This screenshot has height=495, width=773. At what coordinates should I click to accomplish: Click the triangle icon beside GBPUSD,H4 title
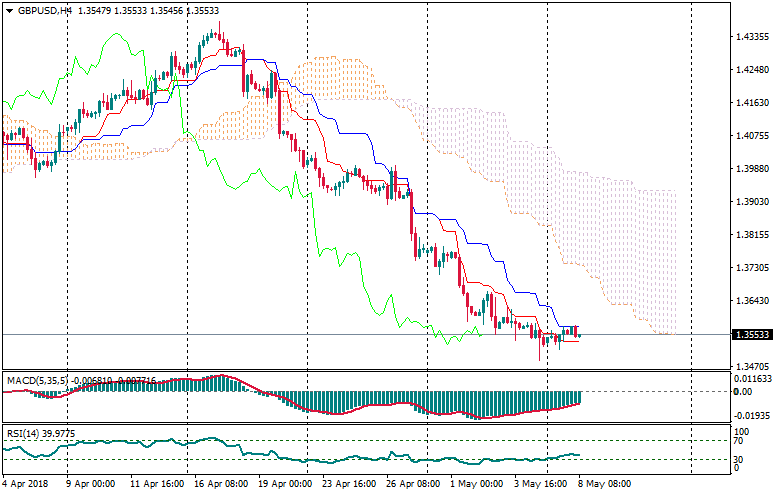click(10, 10)
